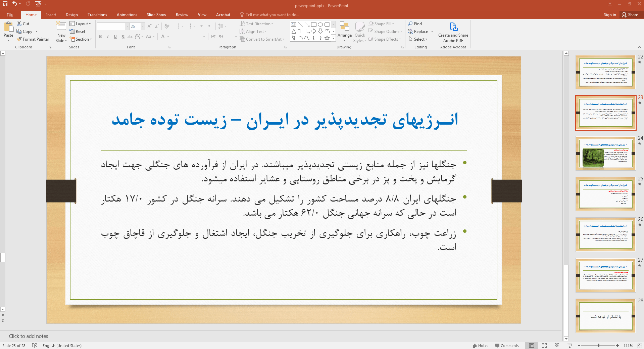644x349 pixels.
Task: Select the Oval shape in gallery
Action: coord(320,25)
